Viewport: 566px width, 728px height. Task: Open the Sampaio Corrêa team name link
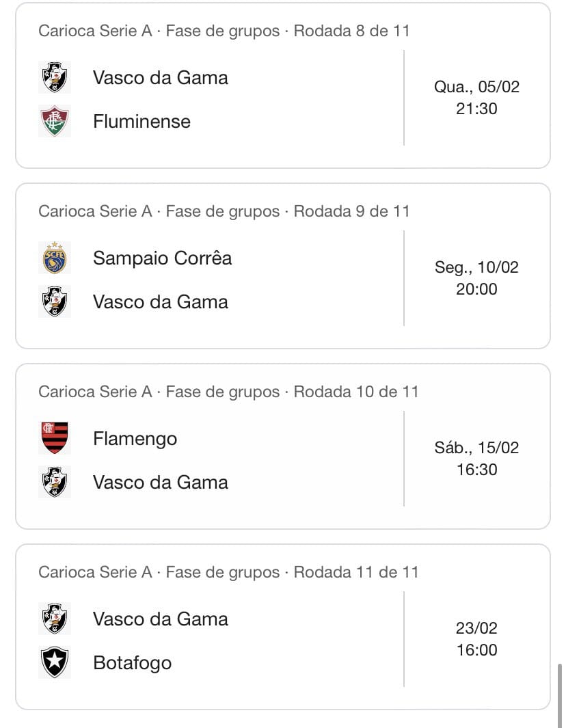162,258
